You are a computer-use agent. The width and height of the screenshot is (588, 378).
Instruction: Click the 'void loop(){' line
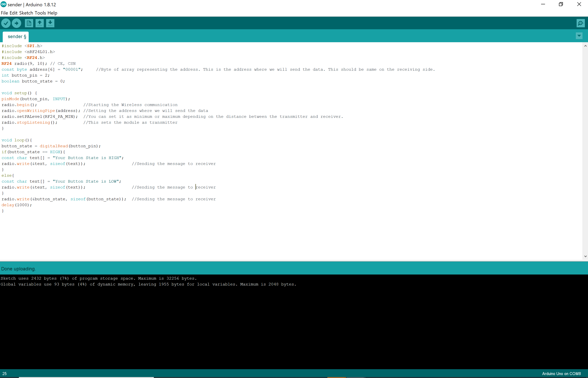pos(17,140)
